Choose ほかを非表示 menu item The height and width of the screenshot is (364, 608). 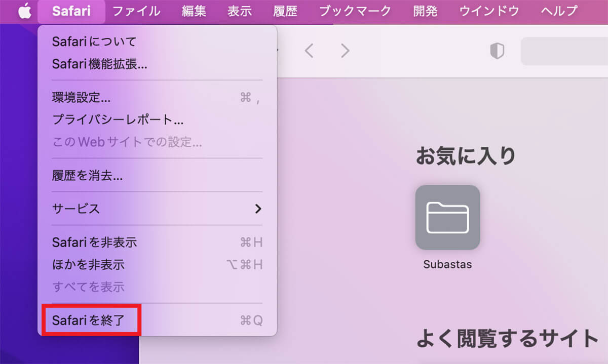158,265
